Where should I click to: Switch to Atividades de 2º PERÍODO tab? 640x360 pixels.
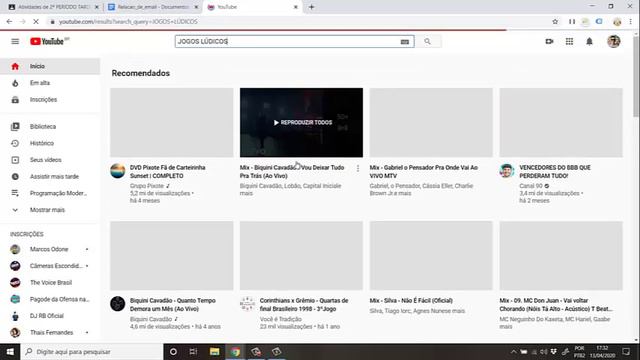pyautogui.click(x=53, y=7)
